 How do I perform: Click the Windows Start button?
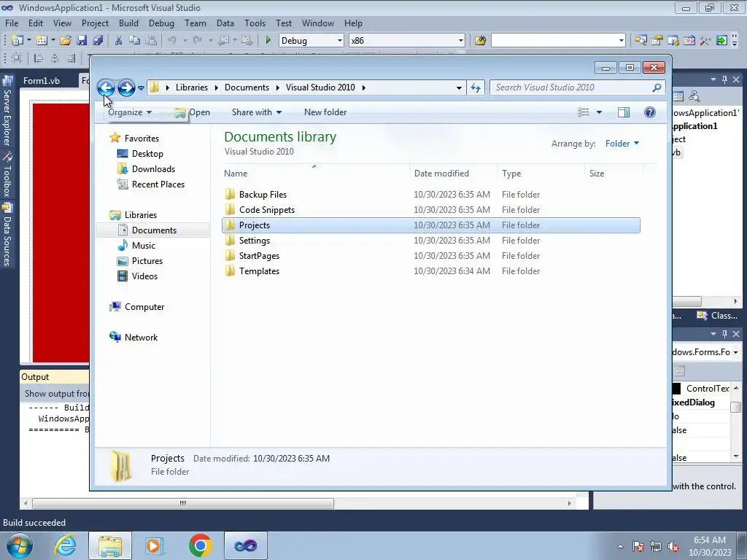pos(19,545)
